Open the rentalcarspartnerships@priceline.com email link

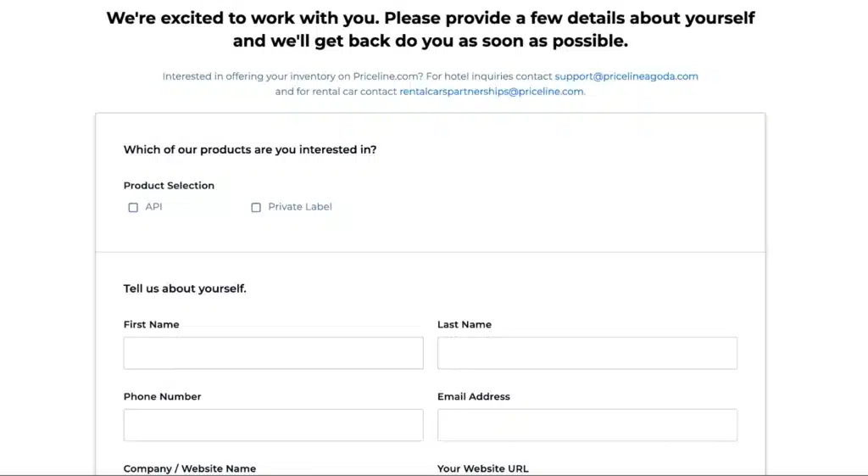492,92
